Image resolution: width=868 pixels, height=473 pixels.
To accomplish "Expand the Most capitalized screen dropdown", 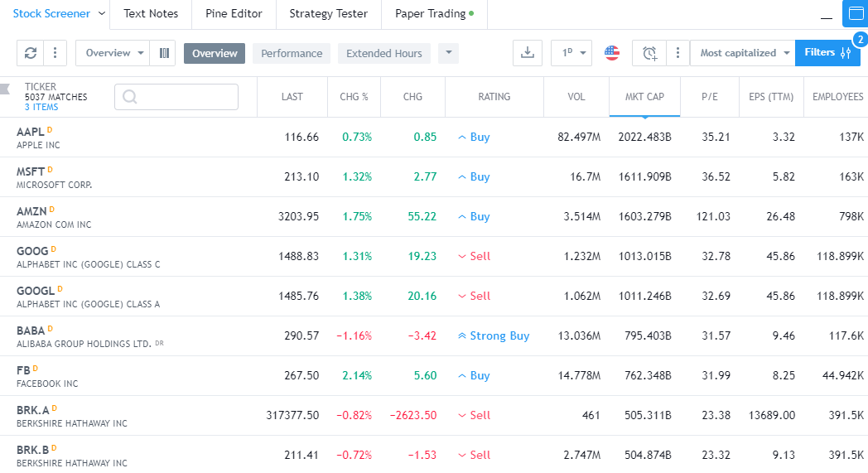I will click(x=743, y=53).
